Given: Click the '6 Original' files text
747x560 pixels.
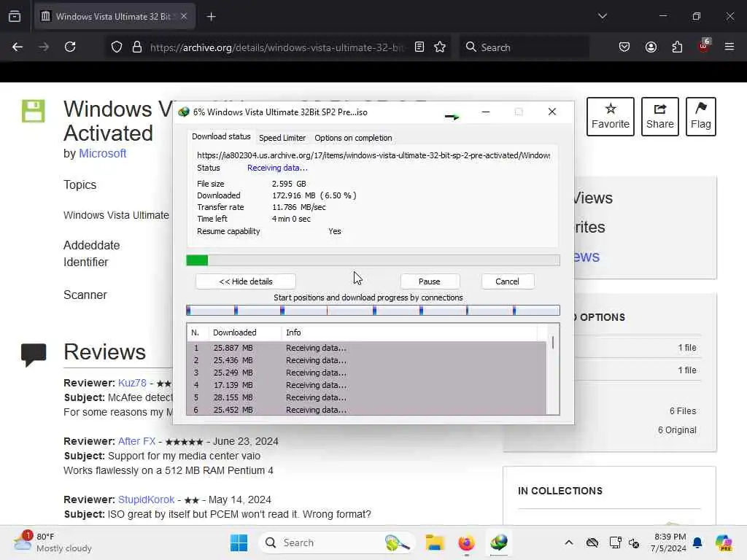Looking at the screenshot, I should 677,430.
